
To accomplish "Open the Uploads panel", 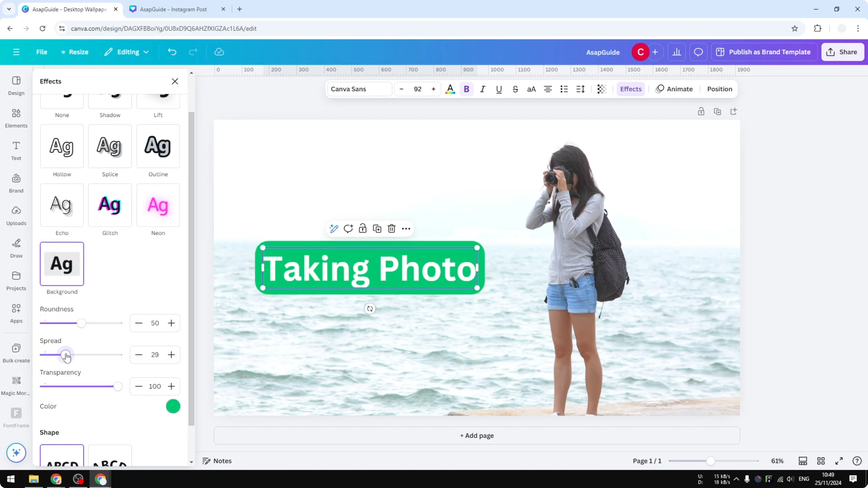I will (16, 215).
